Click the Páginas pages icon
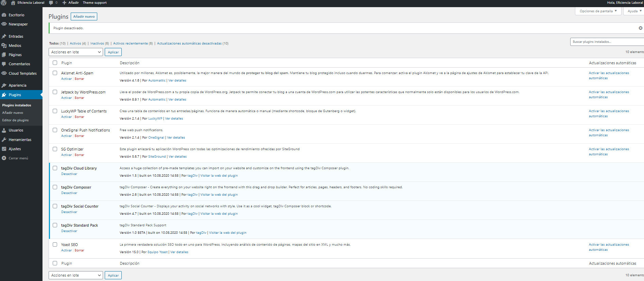 click(4, 55)
